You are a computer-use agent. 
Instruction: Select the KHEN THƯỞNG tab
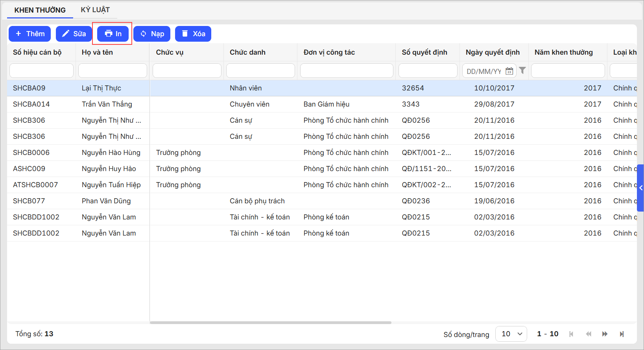40,10
